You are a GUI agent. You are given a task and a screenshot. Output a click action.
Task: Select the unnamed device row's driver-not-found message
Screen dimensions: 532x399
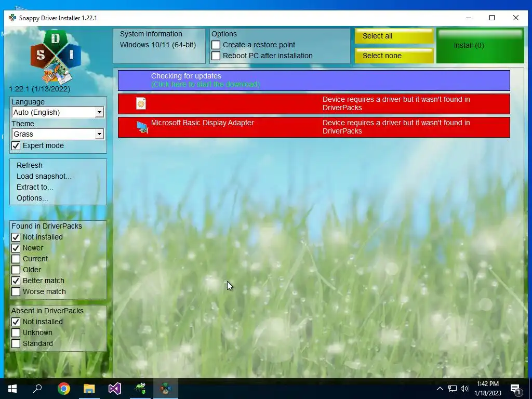pos(396,103)
